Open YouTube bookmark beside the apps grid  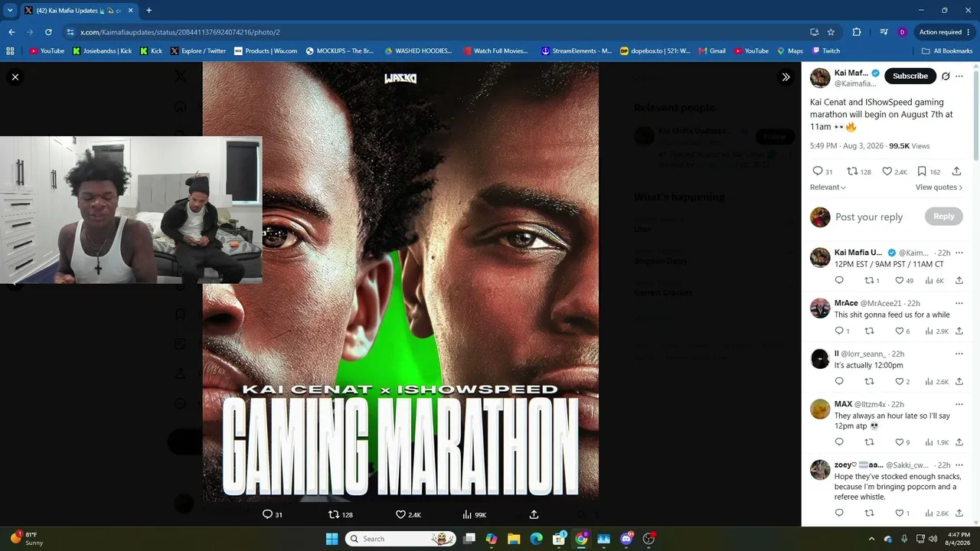click(47, 51)
